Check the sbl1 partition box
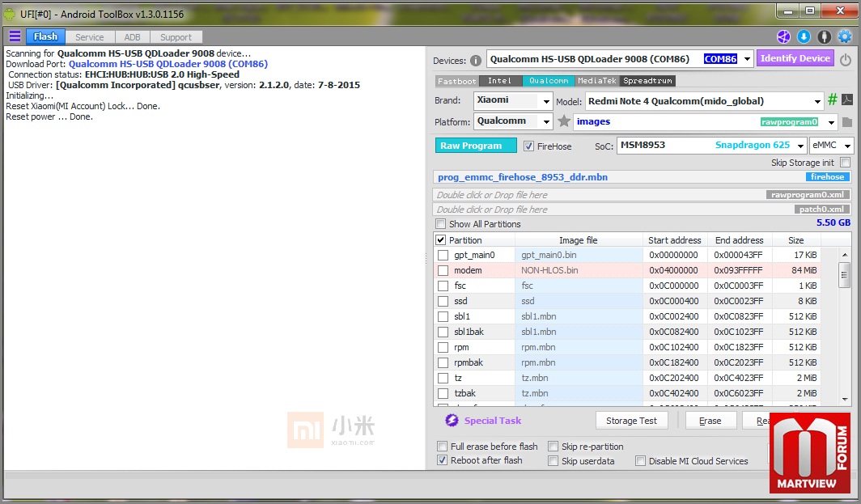This screenshot has height=504, width=861. pyautogui.click(x=443, y=316)
